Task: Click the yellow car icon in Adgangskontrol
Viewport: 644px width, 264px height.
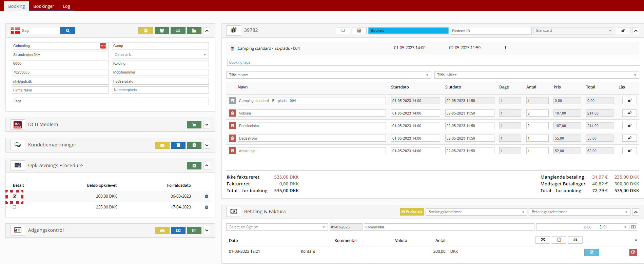Action: 162,230
